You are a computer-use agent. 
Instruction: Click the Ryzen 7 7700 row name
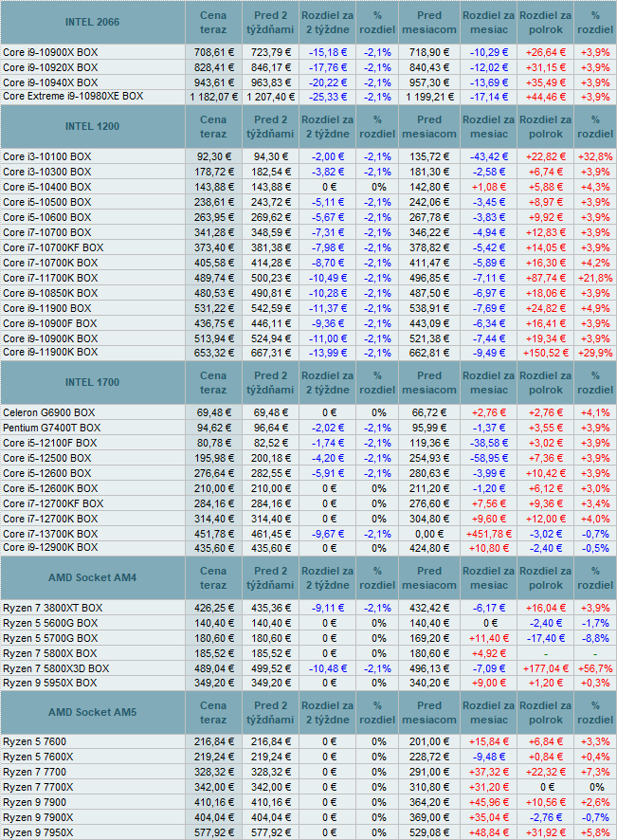34,772
